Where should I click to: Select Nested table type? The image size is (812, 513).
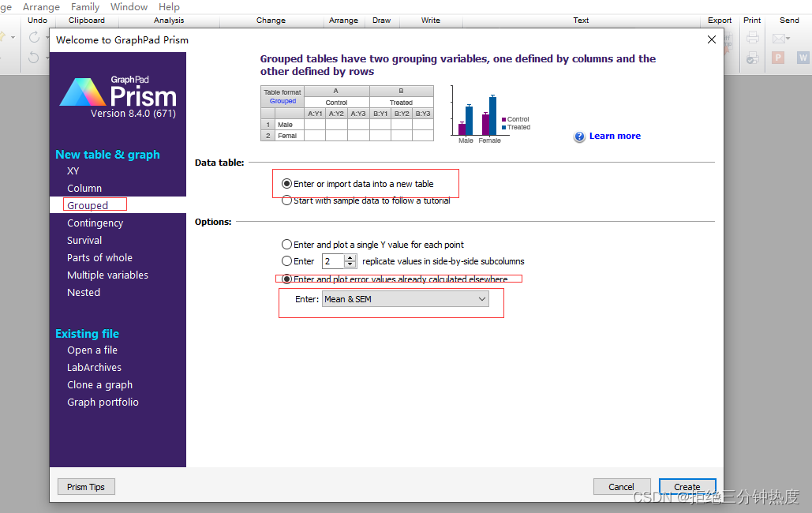pos(84,292)
